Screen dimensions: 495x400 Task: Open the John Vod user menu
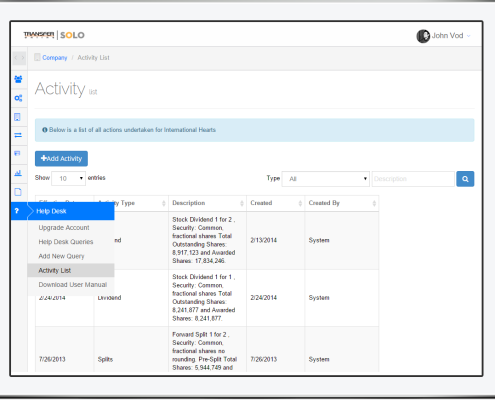pyautogui.click(x=443, y=36)
